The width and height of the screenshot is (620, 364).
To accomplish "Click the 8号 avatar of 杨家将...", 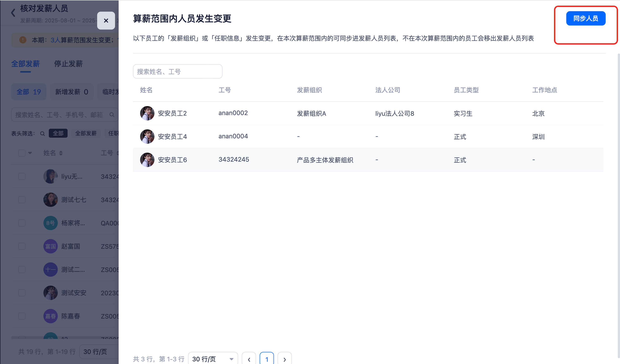I will coord(50,223).
